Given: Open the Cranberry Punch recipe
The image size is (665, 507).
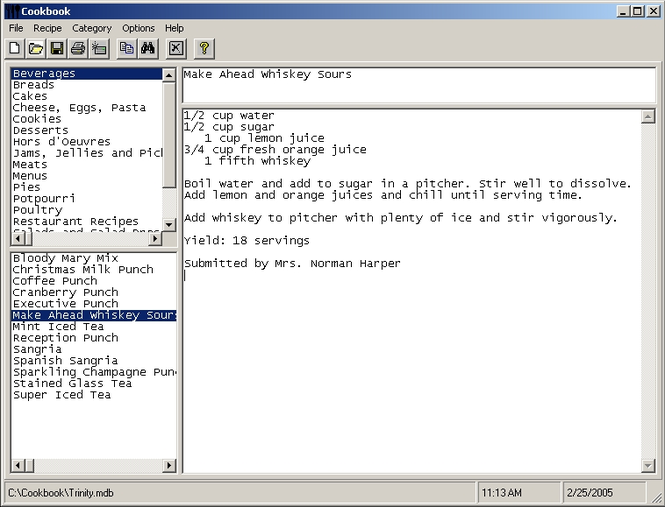Looking at the screenshot, I should [94, 293].
